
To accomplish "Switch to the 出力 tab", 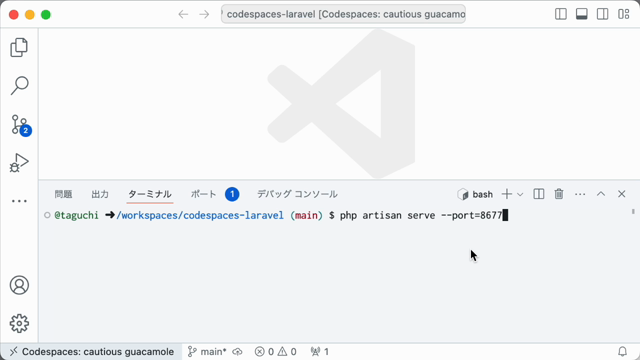I will point(100,194).
